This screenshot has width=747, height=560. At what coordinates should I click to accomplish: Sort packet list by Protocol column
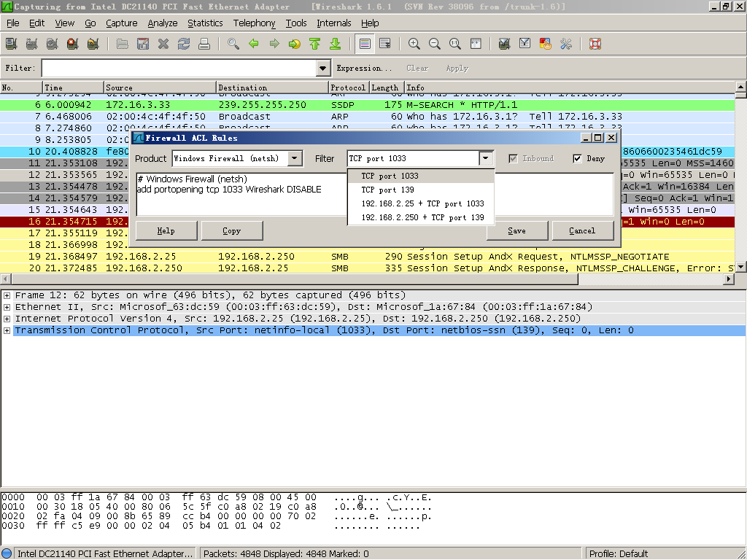click(349, 87)
